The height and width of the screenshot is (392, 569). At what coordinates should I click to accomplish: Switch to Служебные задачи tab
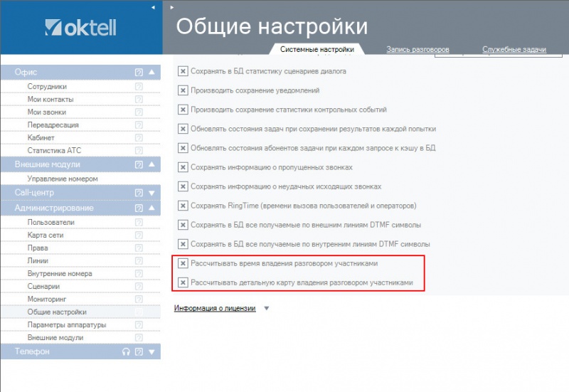[x=514, y=49]
